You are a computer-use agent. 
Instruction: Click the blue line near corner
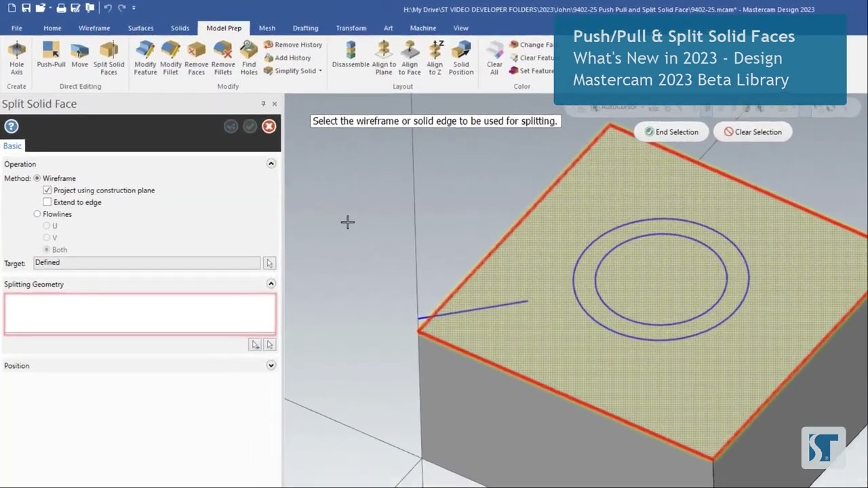click(x=473, y=310)
